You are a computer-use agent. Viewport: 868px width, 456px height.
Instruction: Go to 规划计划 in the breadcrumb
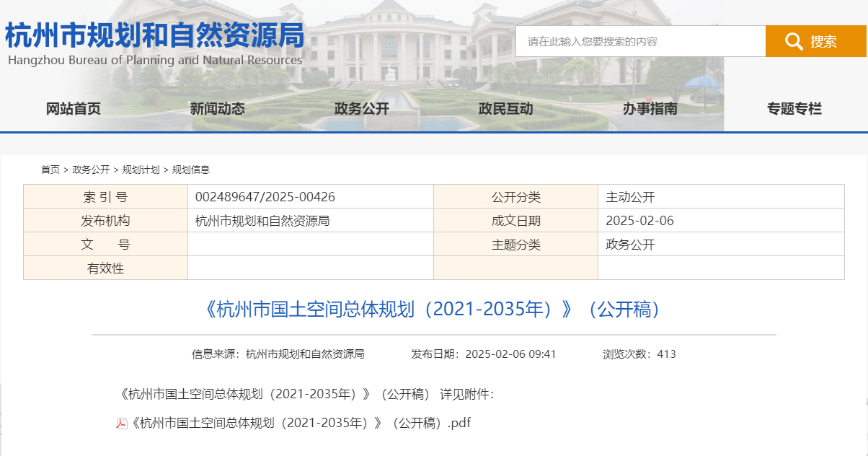[x=141, y=170]
